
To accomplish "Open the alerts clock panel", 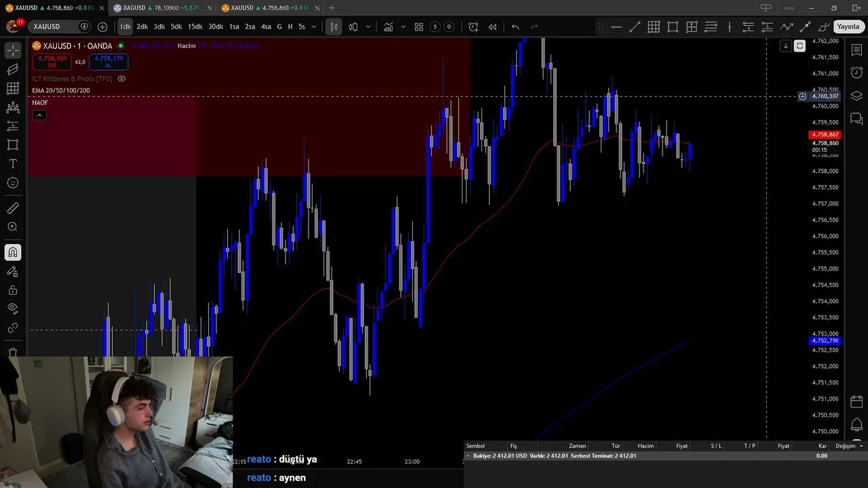I will click(x=856, y=73).
